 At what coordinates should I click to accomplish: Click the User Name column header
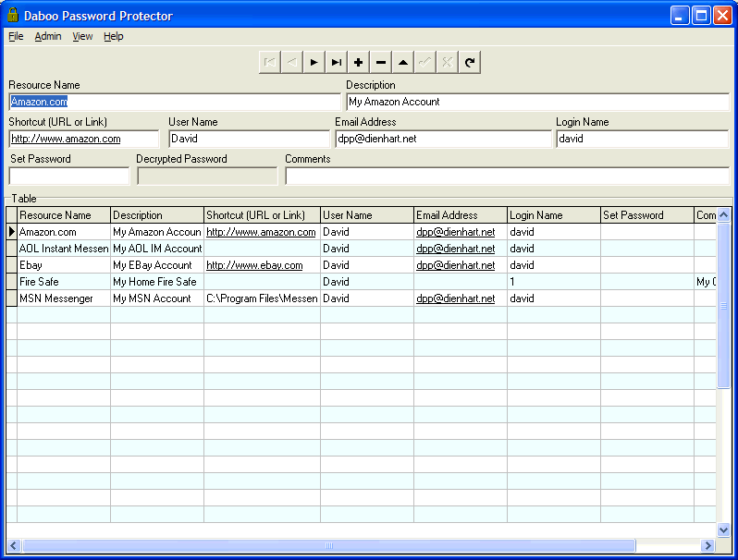[x=367, y=215]
